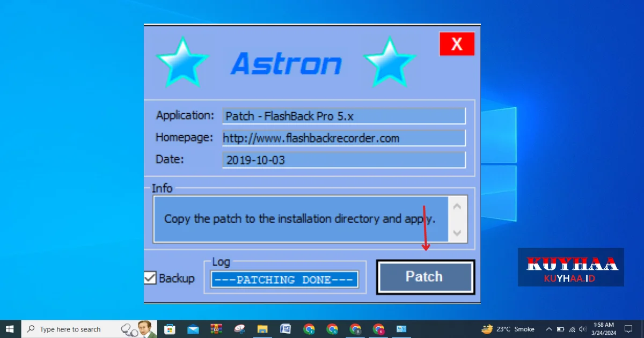Open the Mail app from taskbar
The width and height of the screenshot is (644, 338).
click(x=193, y=329)
